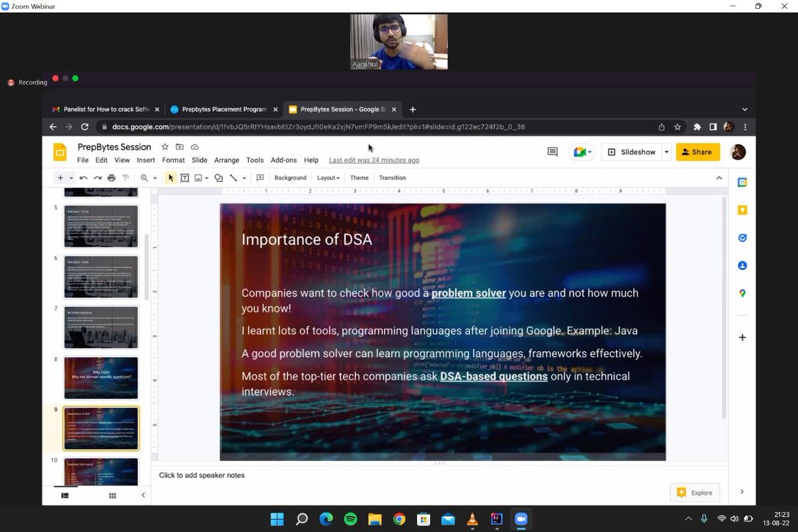798x532 pixels.
Task: Click the Print icon in toolbar
Action: pyautogui.click(x=112, y=178)
